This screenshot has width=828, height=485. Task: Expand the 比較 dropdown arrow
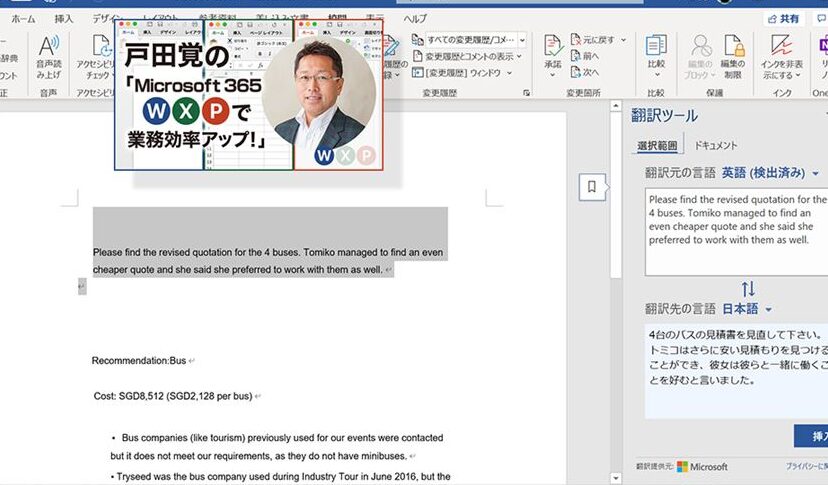point(656,75)
